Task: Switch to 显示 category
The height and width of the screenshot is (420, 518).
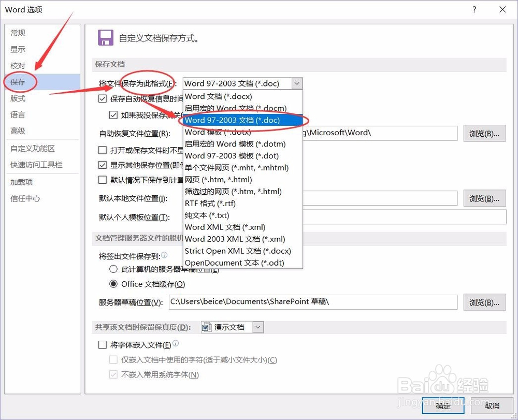Action: tap(42, 50)
